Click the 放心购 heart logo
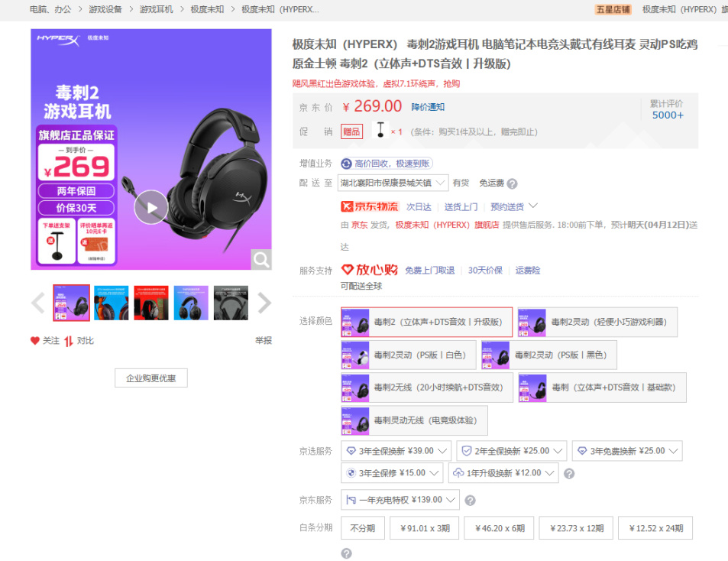The height and width of the screenshot is (561, 728). tap(369, 269)
